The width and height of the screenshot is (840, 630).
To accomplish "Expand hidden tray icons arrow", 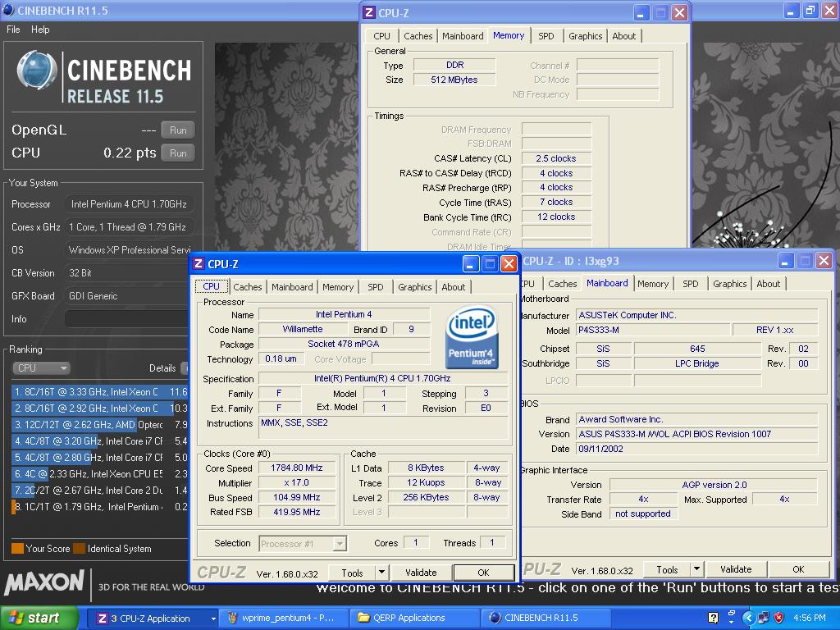I will (x=748, y=618).
